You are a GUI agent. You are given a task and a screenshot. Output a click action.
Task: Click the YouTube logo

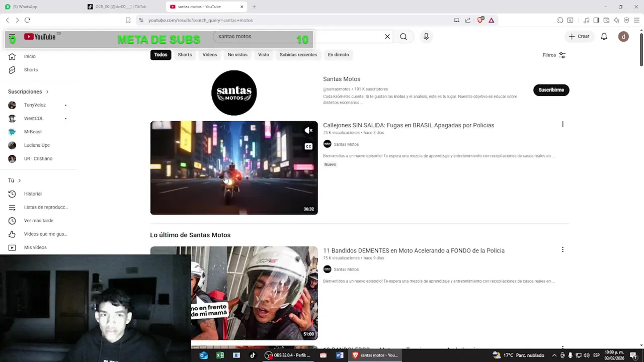coord(40,37)
